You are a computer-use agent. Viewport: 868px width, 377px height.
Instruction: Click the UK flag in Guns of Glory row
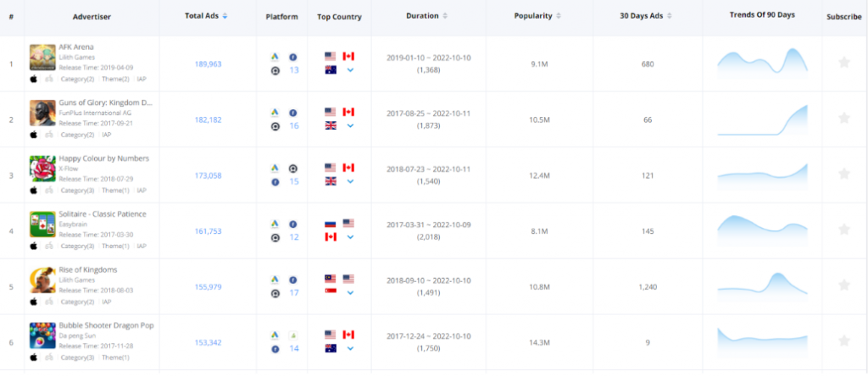(x=331, y=125)
